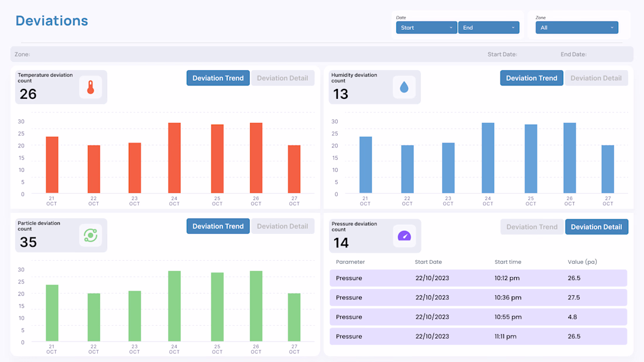Click the blue water drop humidity icon
The image size is (644, 362).
pos(404,87)
